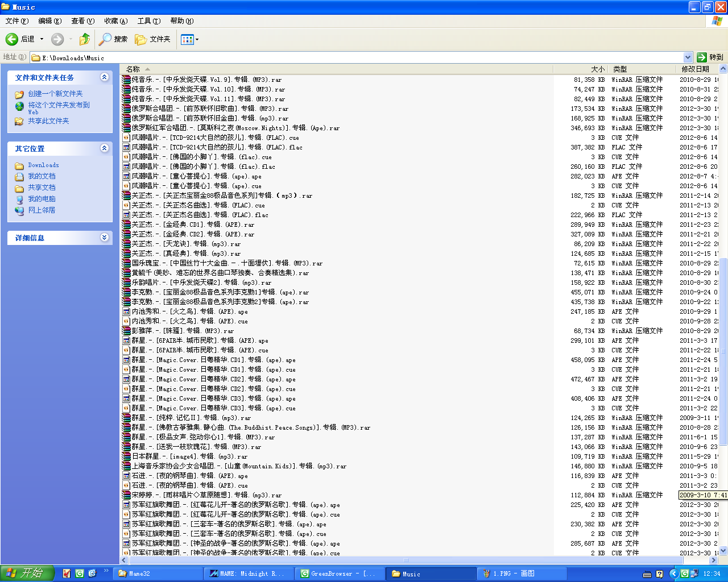
Task: Click the Windows Start button
Action: 27,573
